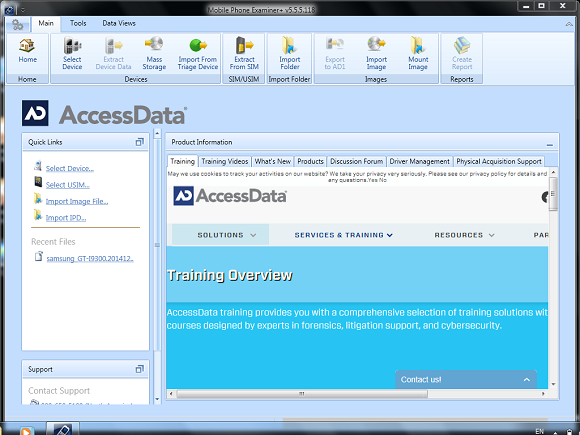Collapse the ribbon with the chevron
This screenshot has height=435, width=580.
pos(569,24)
